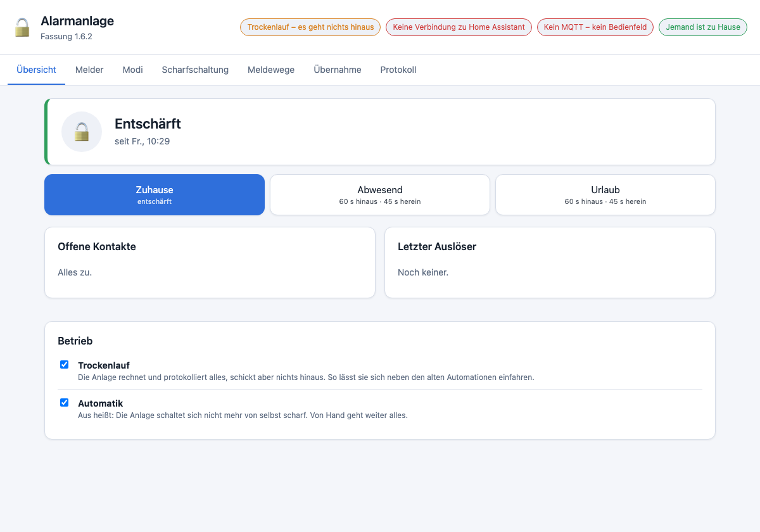This screenshot has width=760, height=532.
Task: Click the padlock icon beside Alarmanlage title
Action: 22,27
